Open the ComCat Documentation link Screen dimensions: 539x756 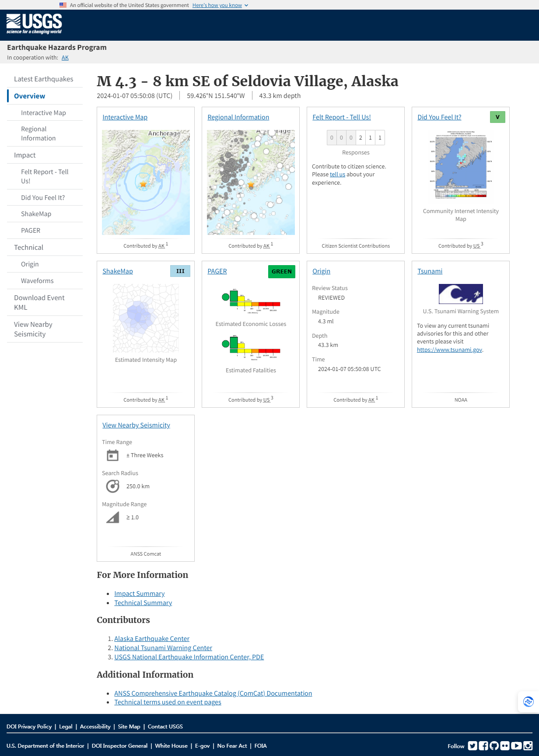tap(213, 693)
